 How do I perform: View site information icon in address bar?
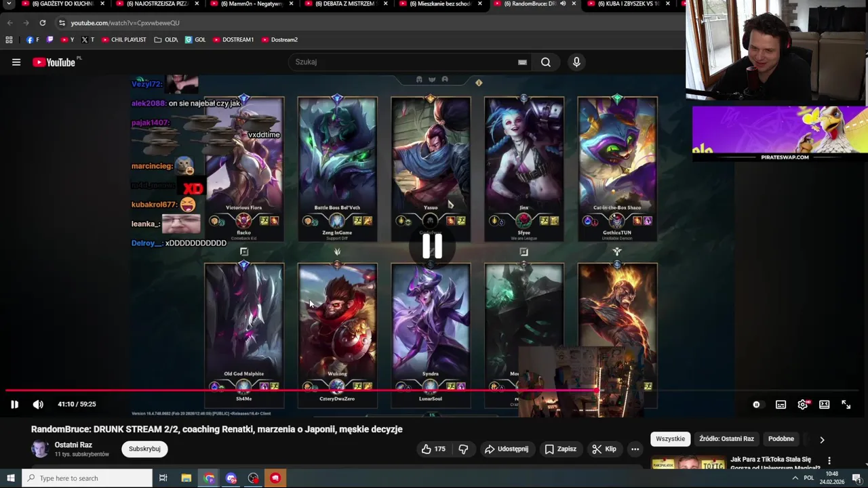[x=62, y=23]
